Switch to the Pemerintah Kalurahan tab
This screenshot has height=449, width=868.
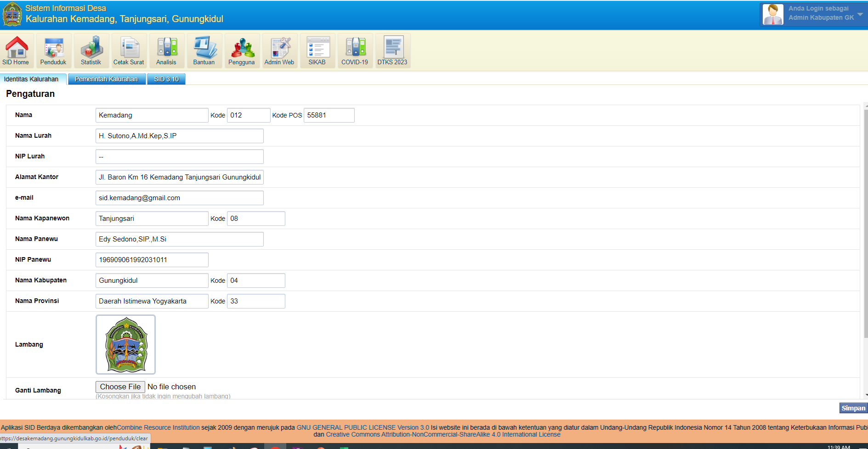(x=107, y=79)
